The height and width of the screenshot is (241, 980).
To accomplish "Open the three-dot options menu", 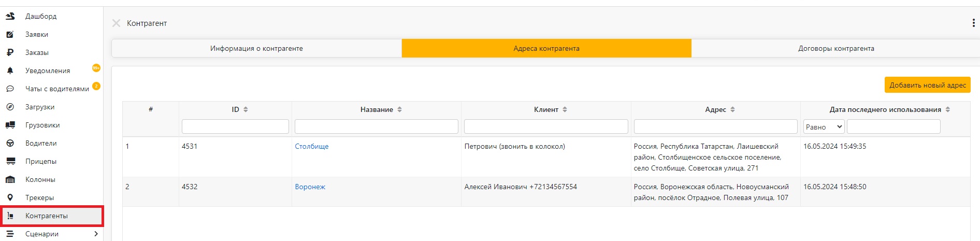I will pyautogui.click(x=974, y=23).
